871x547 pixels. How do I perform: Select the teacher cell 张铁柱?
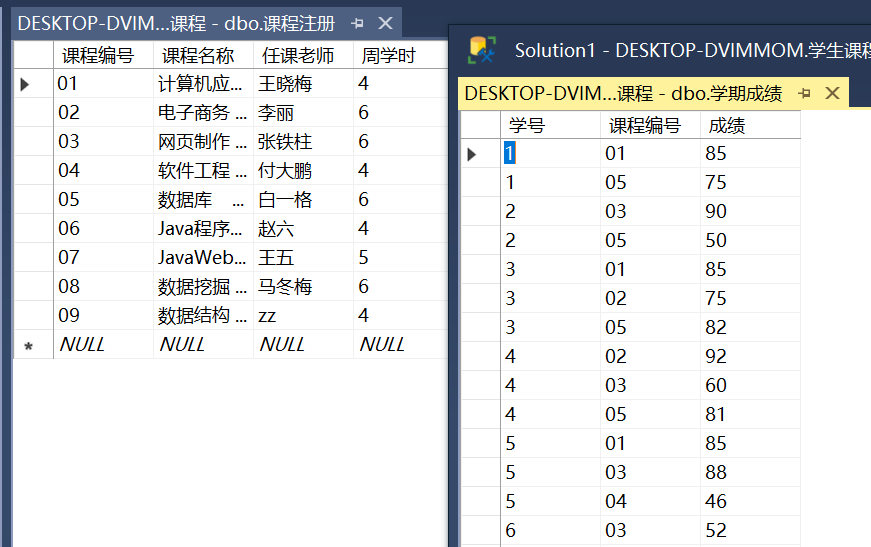tap(285, 142)
